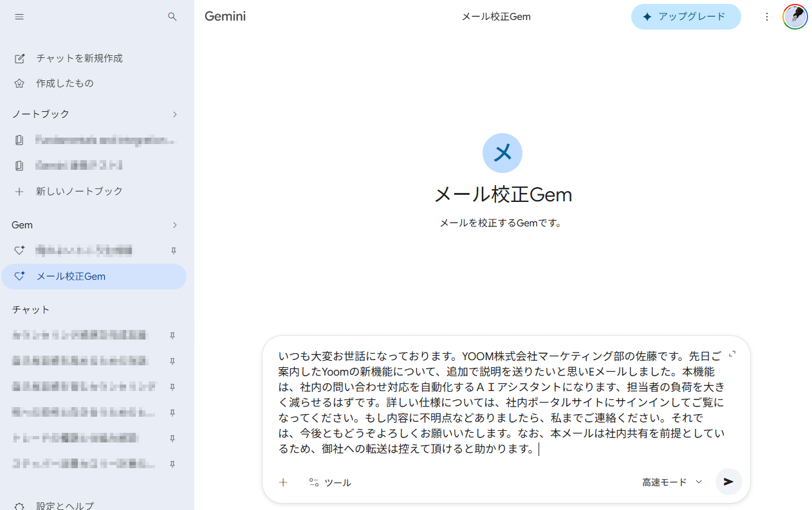Image resolution: width=812 pixels, height=510 pixels.
Task: Open the three-dot more options menu
Action: (767, 17)
